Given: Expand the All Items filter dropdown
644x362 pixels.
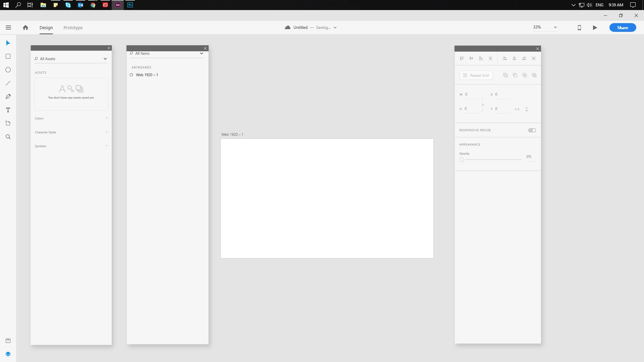Looking at the screenshot, I should tap(201, 53).
